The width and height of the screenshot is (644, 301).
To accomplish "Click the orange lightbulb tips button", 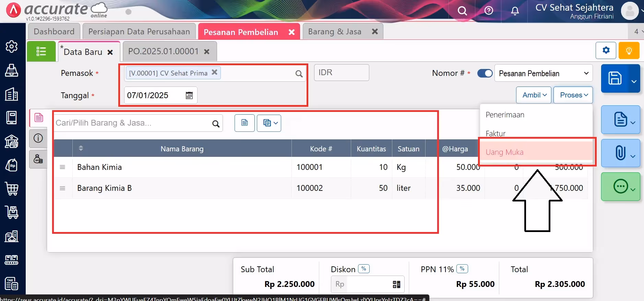I will pyautogui.click(x=629, y=51).
